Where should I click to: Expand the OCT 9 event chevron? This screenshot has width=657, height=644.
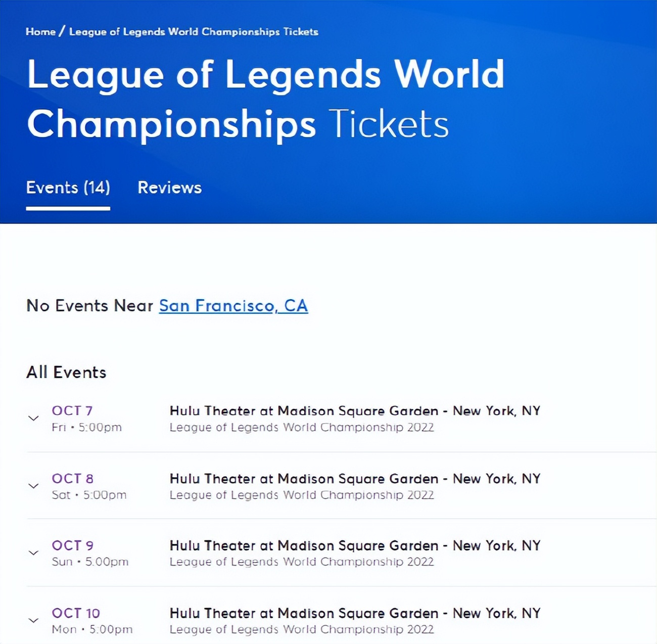coord(33,553)
